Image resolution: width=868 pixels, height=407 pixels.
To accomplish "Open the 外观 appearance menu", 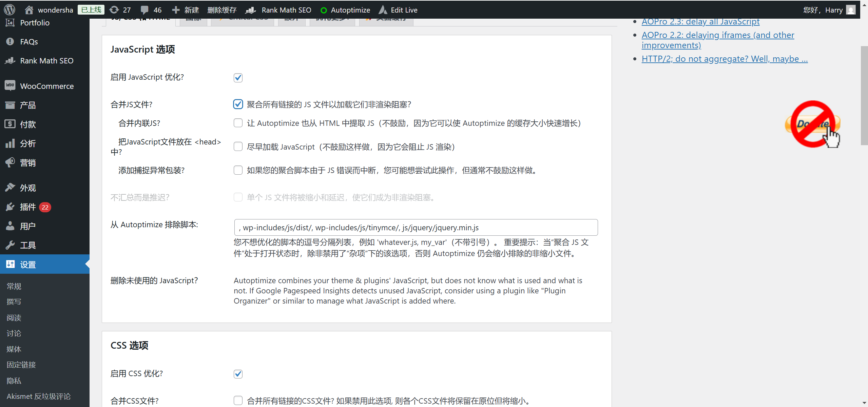I will tap(27, 188).
